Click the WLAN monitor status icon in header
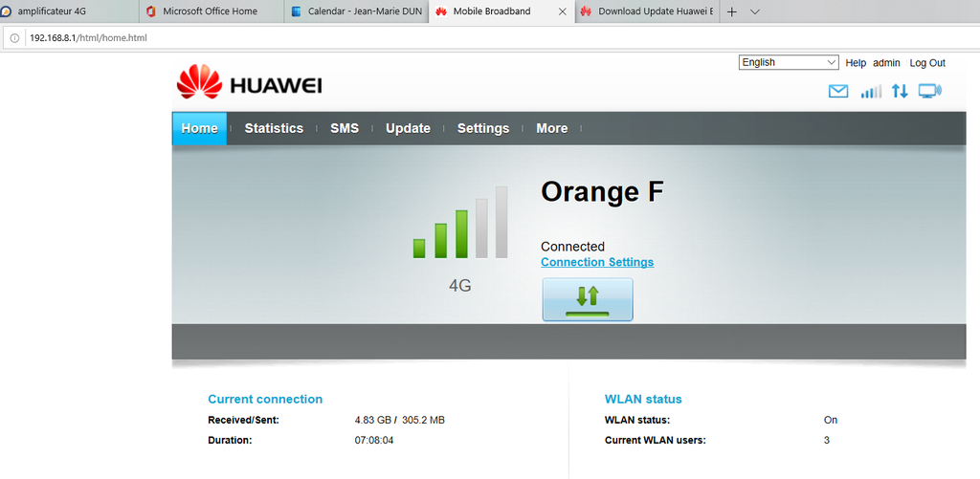 [x=930, y=92]
